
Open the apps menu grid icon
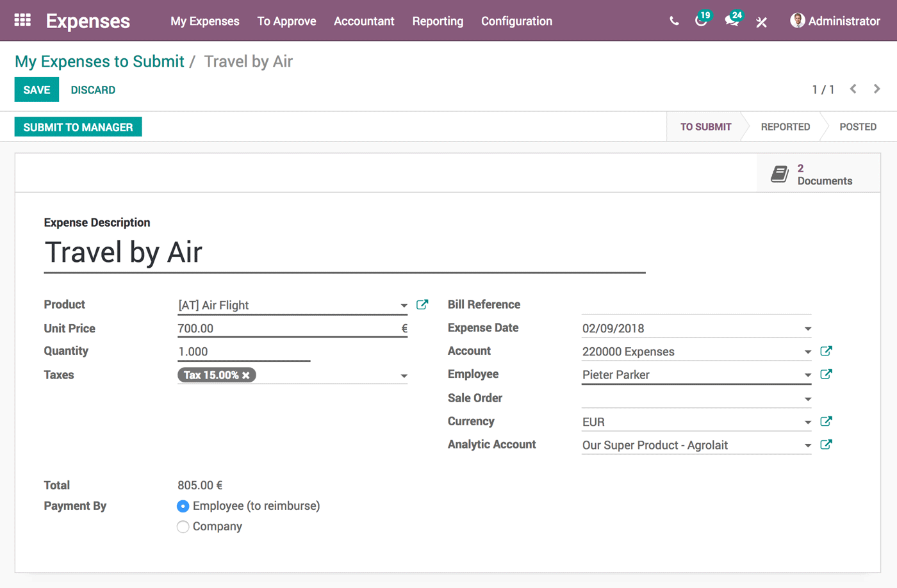tap(22, 20)
